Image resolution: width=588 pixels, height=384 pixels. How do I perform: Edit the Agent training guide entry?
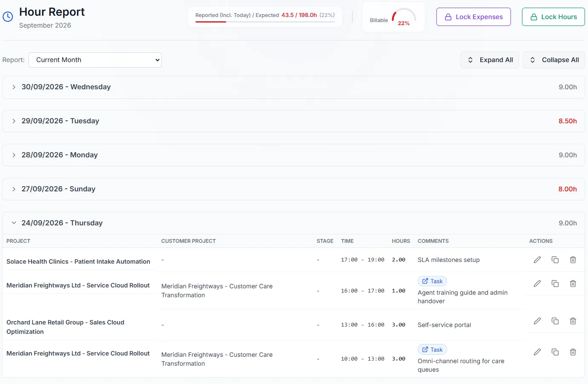point(537,284)
